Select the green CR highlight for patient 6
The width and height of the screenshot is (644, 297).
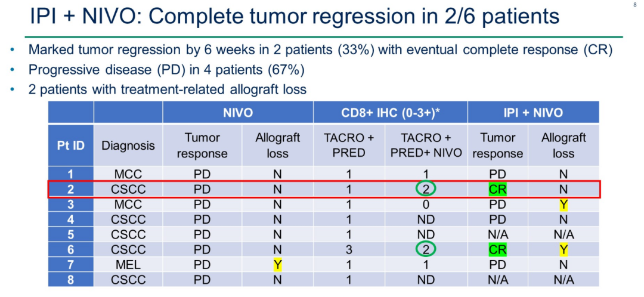coord(497,249)
